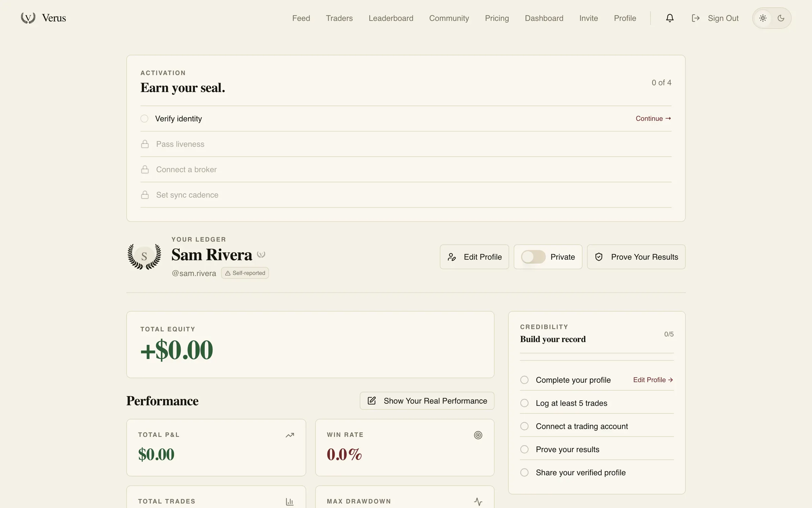Switch to dark theme moon icon
Image resolution: width=812 pixels, height=508 pixels.
781,18
